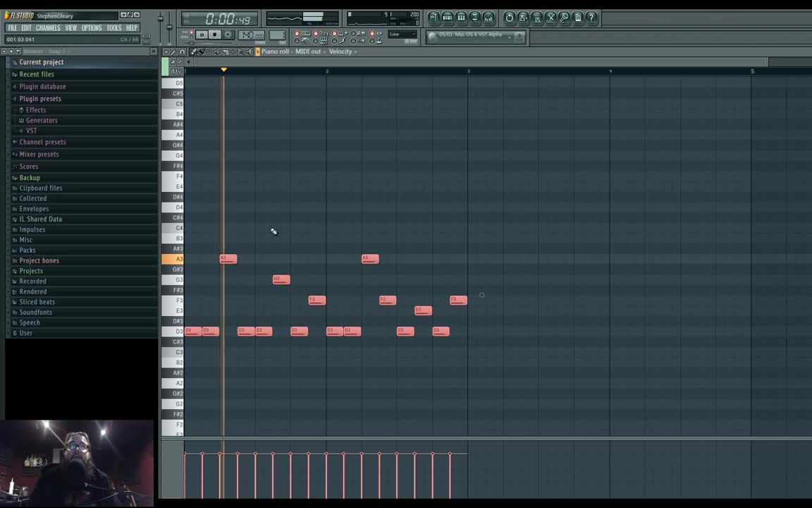Click the Undo history icon on the toolbar
Viewport: 812px width, 508px height.
(509, 18)
